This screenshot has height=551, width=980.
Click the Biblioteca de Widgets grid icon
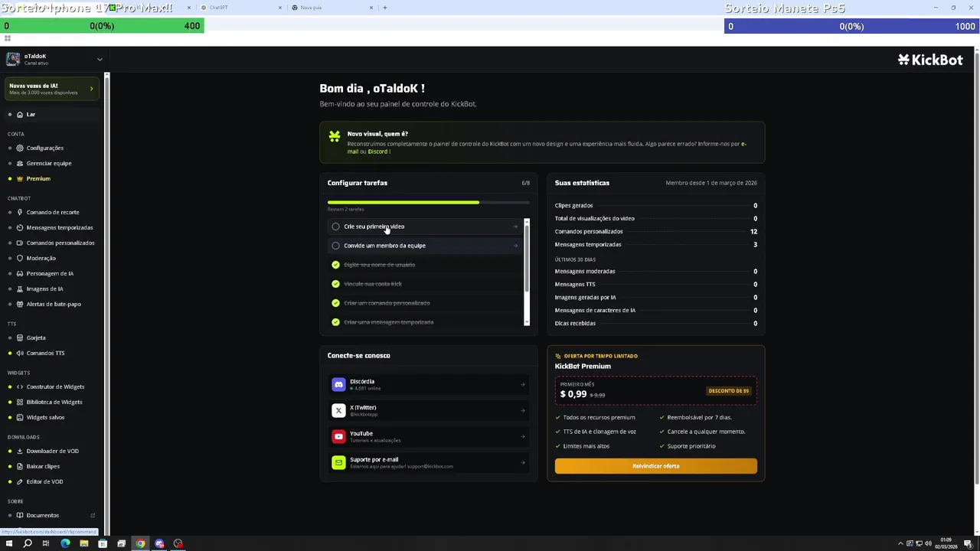click(20, 402)
